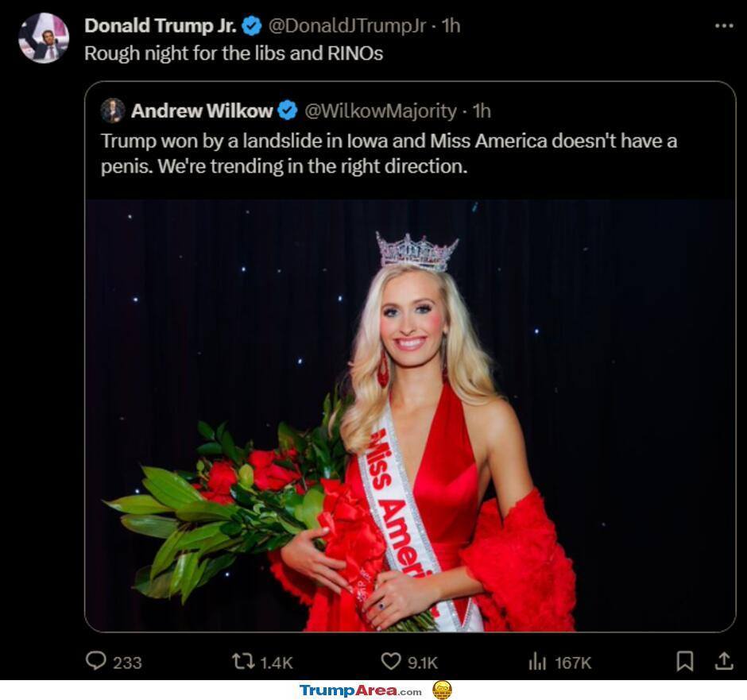Open the Miss America photo in the quote
This screenshot has height=700, width=747.
click(410, 416)
